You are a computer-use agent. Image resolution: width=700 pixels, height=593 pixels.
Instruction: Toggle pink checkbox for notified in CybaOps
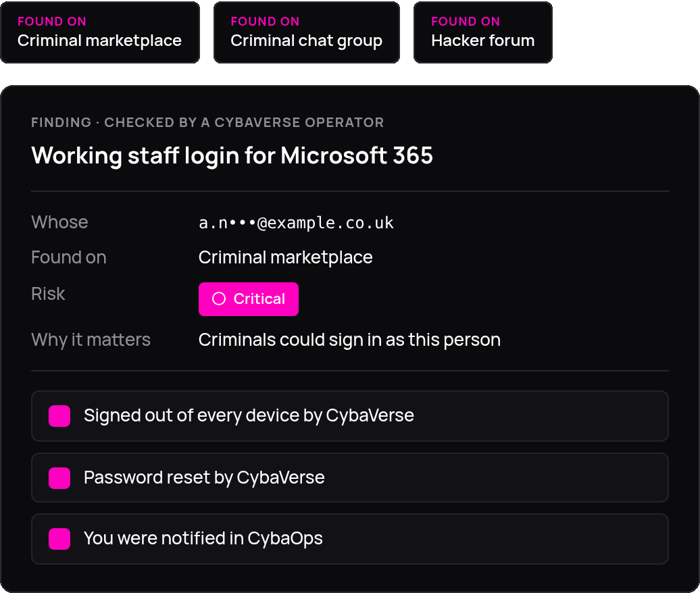tap(59, 538)
